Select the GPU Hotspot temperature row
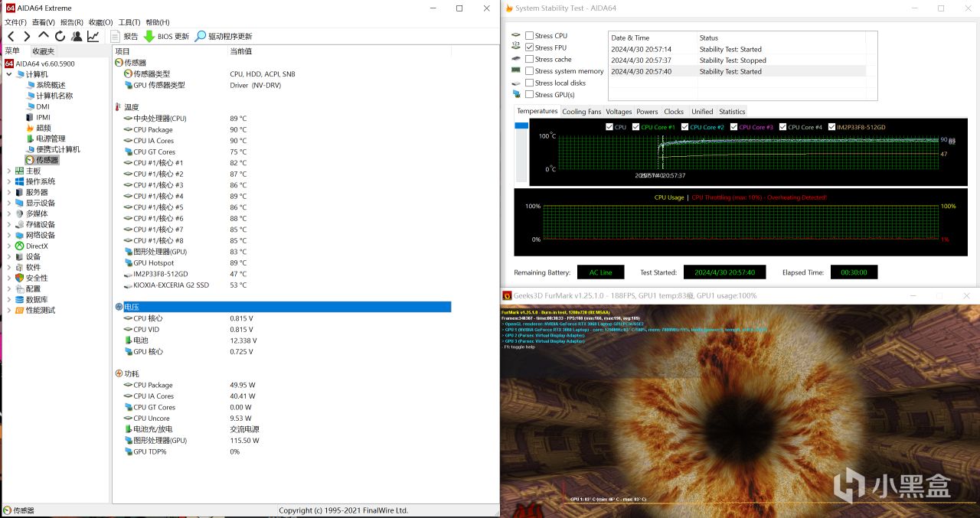 point(283,262)
